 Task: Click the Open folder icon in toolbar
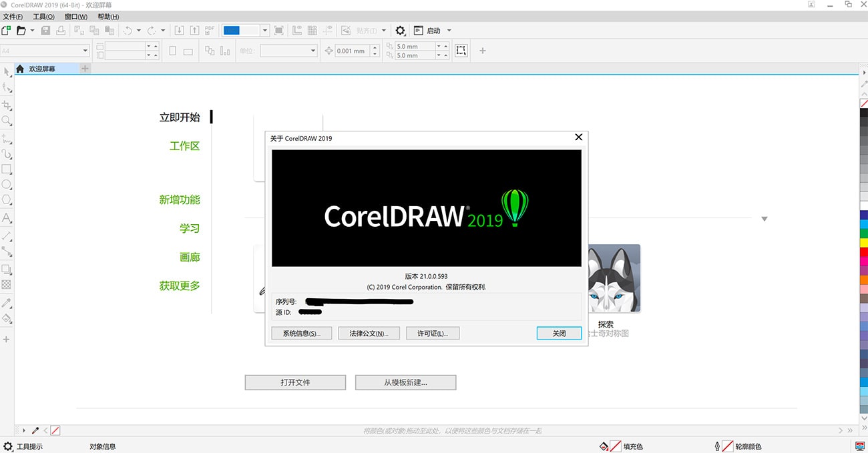[x=21, y=30]
